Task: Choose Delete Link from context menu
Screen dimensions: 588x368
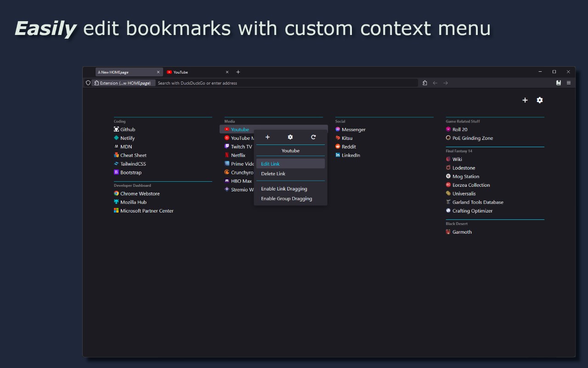Action: click(290, 173)
